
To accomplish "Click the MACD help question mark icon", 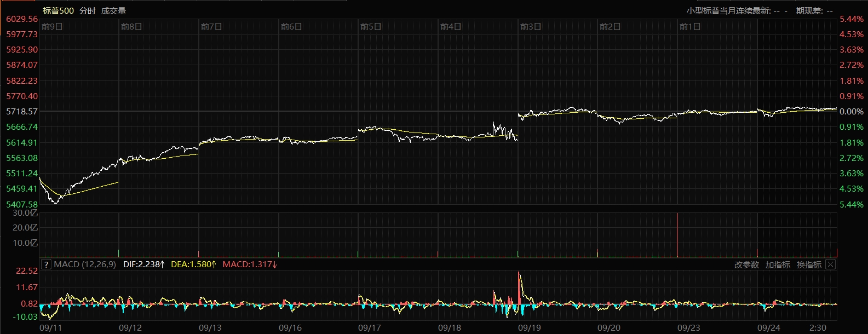I will pos(46,264).
